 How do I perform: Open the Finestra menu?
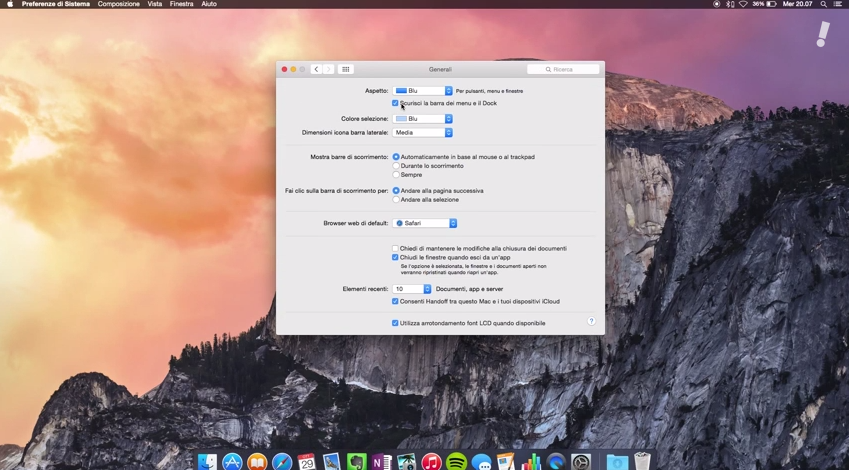click(181, 4)
